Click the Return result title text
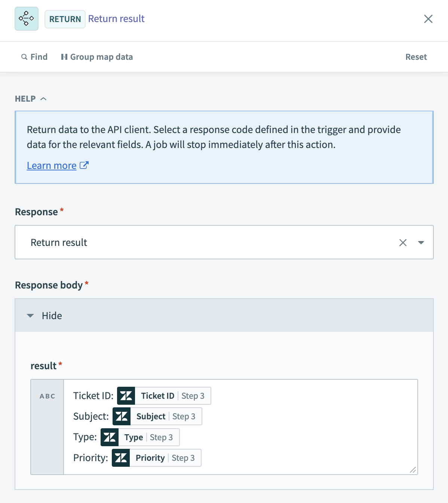Viewport: 448px width, 503px height. click(x=116, y=19)
